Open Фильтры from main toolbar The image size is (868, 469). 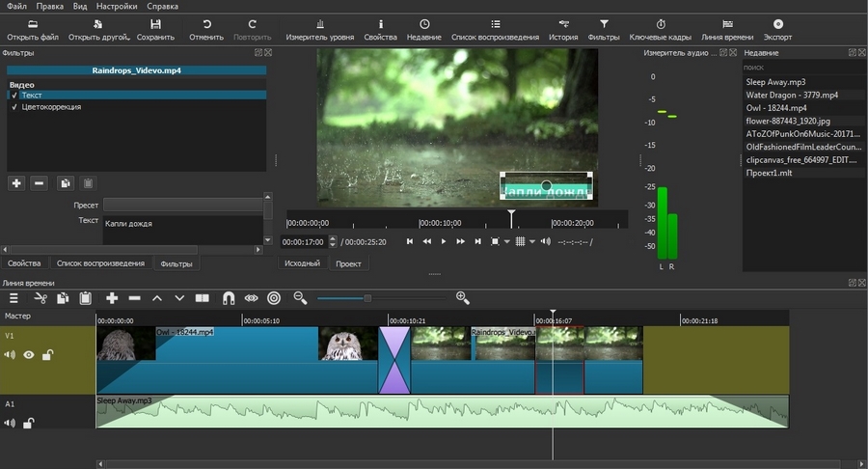[604, 30]
